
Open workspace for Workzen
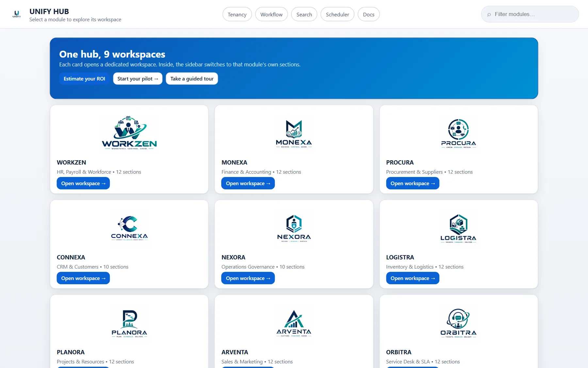coord(83,183)
